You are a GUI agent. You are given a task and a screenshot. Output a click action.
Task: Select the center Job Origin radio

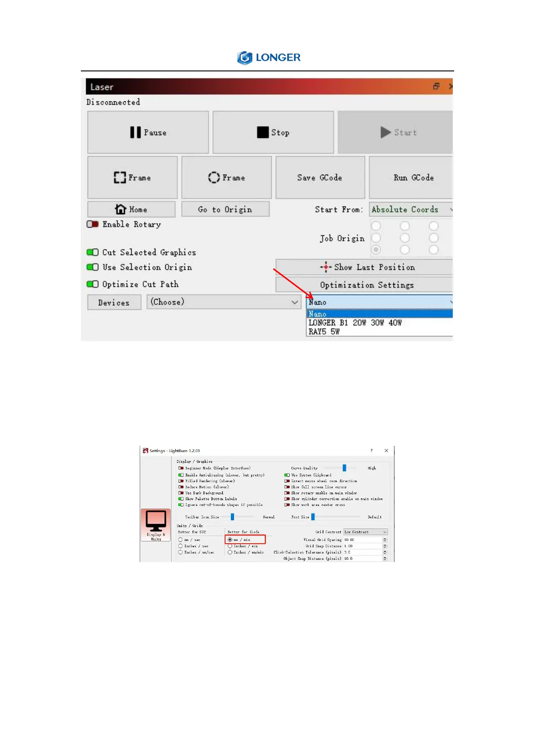[405, 237]
